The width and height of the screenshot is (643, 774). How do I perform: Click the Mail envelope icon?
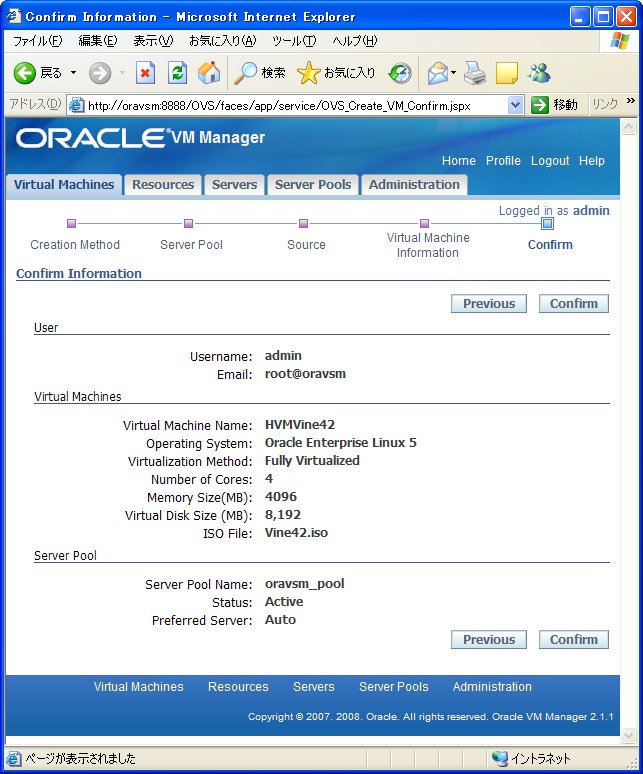tap(438, 73)
